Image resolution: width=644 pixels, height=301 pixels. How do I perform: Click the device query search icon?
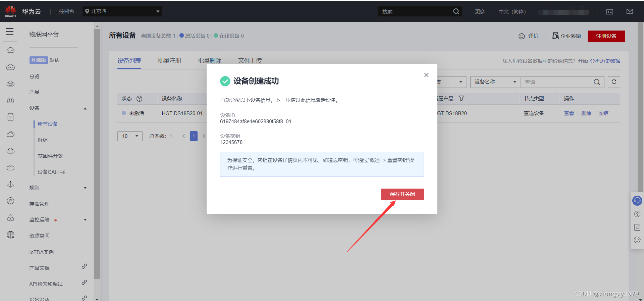[x=597, y=82]
